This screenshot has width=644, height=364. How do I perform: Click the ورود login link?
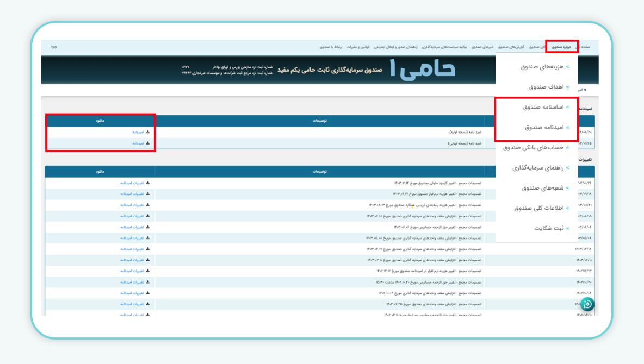(x=53, y=47)
